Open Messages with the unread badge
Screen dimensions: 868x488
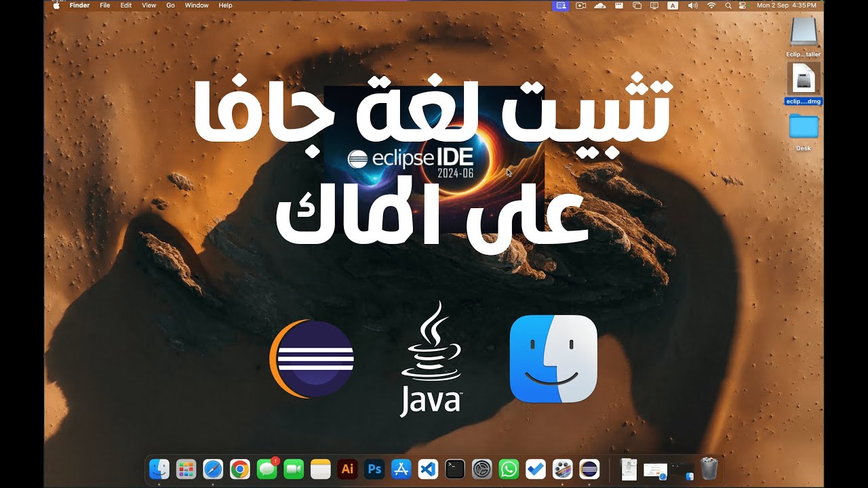tap(267, 468)
